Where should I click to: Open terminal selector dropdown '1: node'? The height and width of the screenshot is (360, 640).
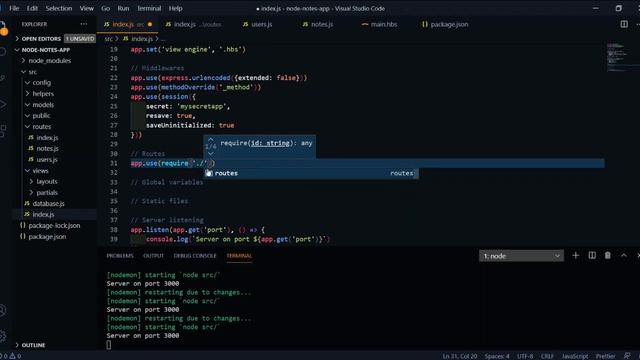521,256
